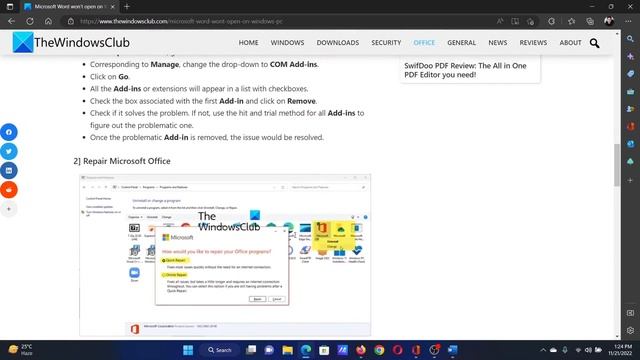Open the WINDOWS menu item
This screenshot has width=640, height=360.
pos(287,42)
